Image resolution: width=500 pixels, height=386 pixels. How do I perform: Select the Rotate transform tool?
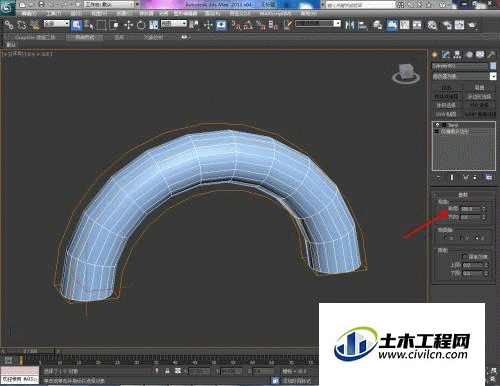[x=141, y=25]
